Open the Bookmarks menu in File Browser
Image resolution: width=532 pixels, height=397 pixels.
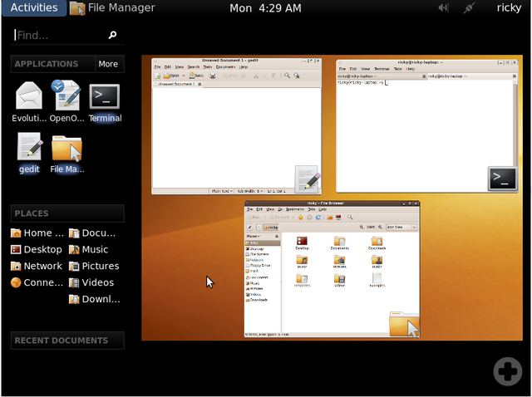click(x=295, y=209)
